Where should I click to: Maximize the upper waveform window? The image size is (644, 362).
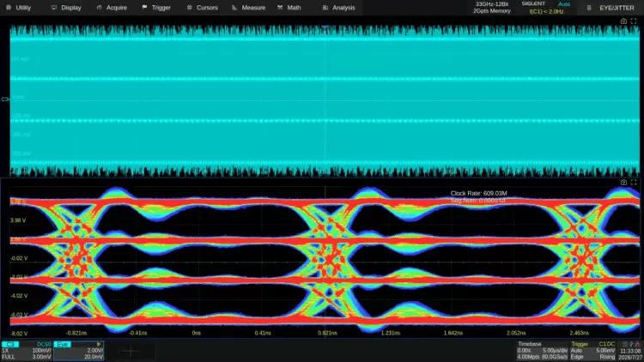634,21
